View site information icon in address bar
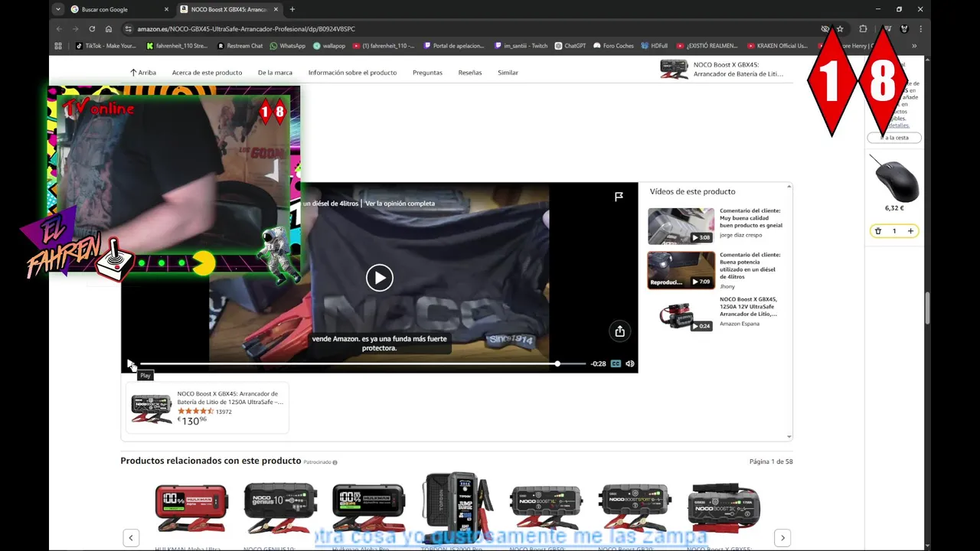 point(129,29)
